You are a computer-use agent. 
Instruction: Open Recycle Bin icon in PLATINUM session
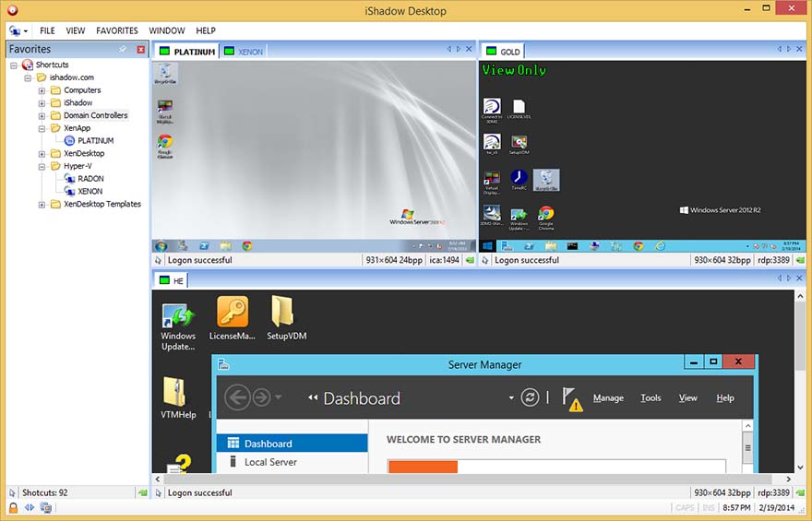point(165,74)
